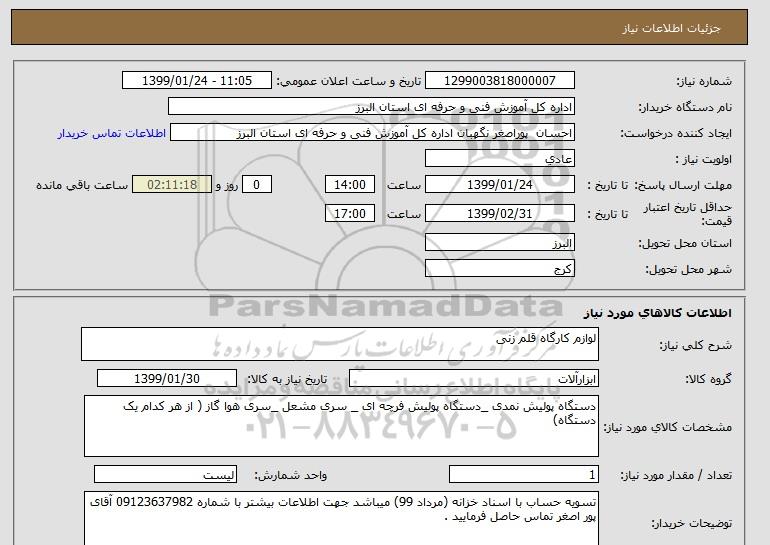
Task: Click the remaining days field showing 0
Action: tap(256, 185)
